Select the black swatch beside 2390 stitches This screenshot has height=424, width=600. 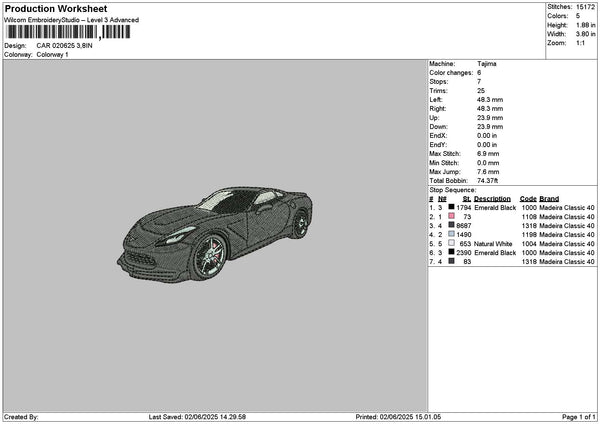(452, 253)
